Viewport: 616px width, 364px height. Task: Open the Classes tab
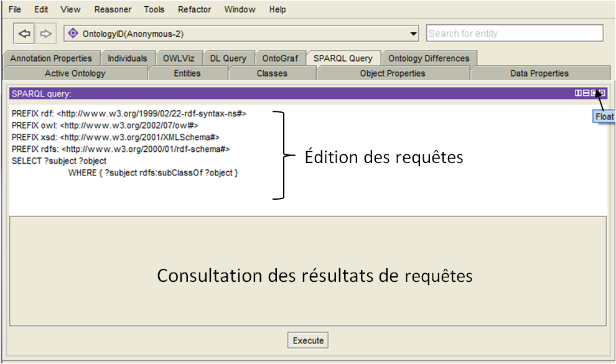coord(272,73)
